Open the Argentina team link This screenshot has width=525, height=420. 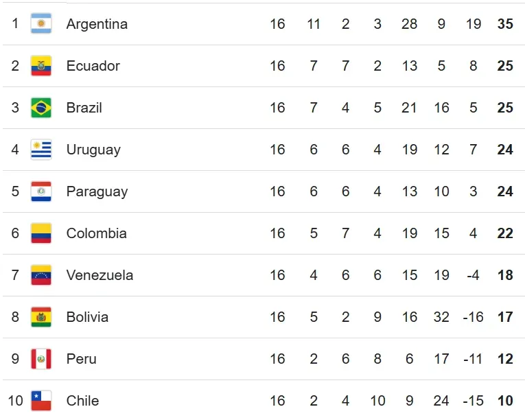[x=97, y=24]
